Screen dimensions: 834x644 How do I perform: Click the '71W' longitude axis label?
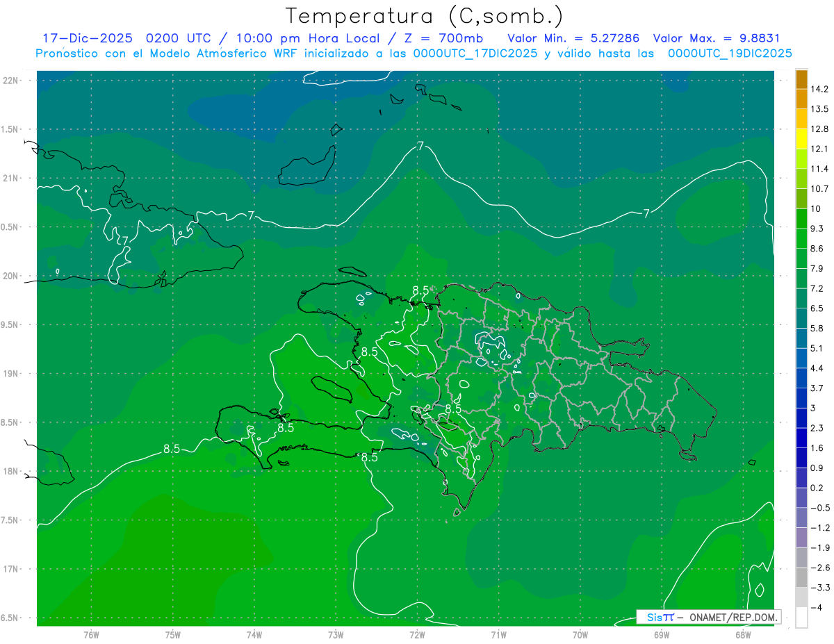click(x=498, y=634)
